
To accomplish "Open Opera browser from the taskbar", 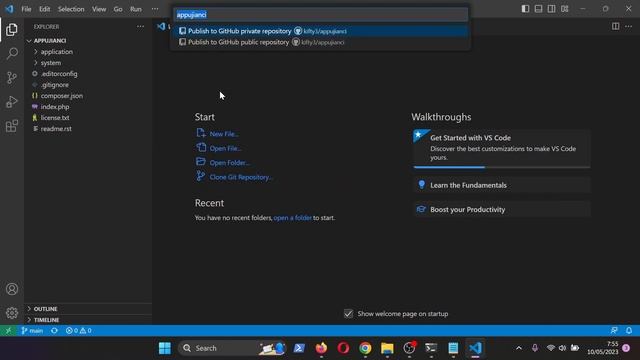I will pos(343,348).
